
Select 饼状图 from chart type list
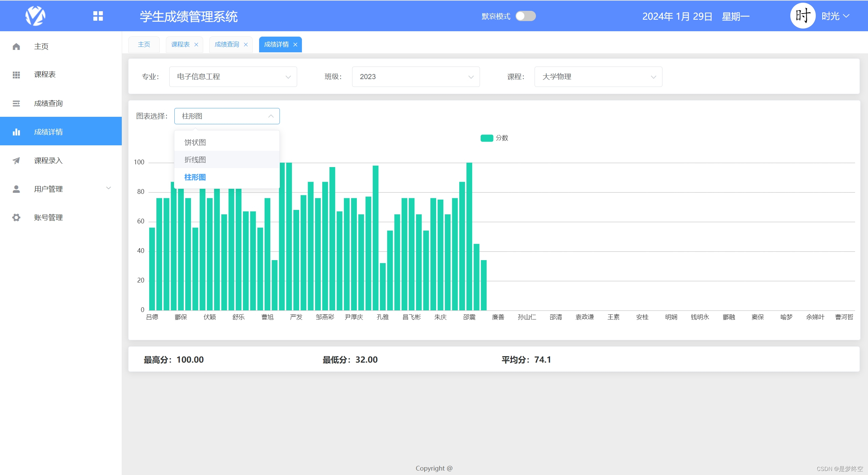click(x=195, y=142)
